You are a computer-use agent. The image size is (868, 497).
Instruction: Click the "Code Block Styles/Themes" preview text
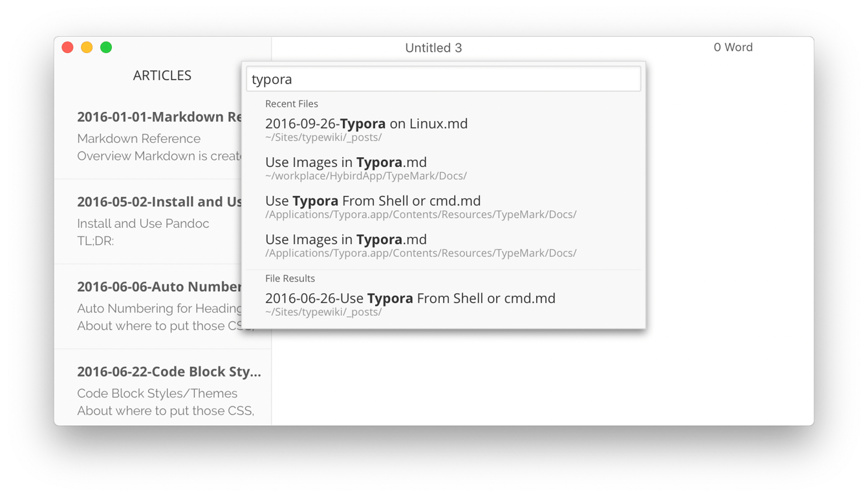pyautogui.click(x=157, y=393)
